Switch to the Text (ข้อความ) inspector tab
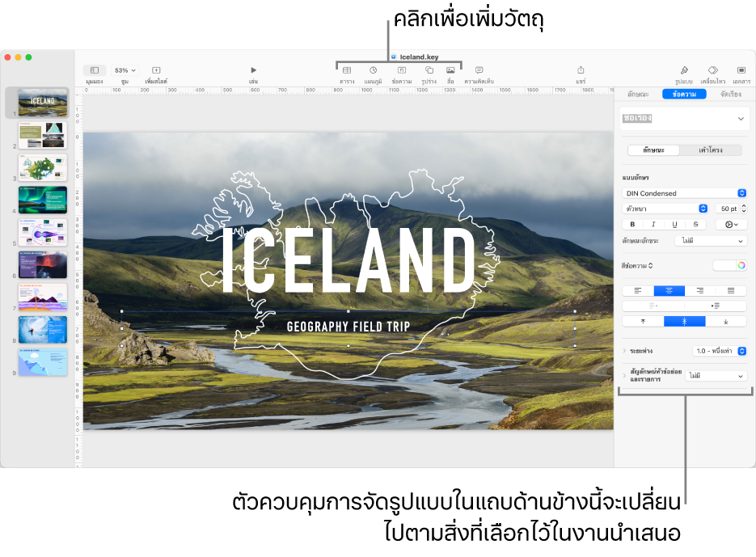This screenshot has width=756, height=557. pyautogui.click(x=684, y=94)
